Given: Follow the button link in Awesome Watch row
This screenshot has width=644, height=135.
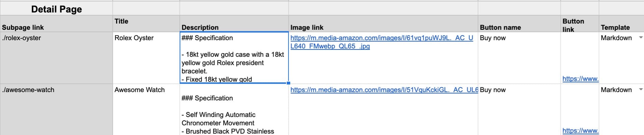Looking at the screenshot, I should coord(580,130).
